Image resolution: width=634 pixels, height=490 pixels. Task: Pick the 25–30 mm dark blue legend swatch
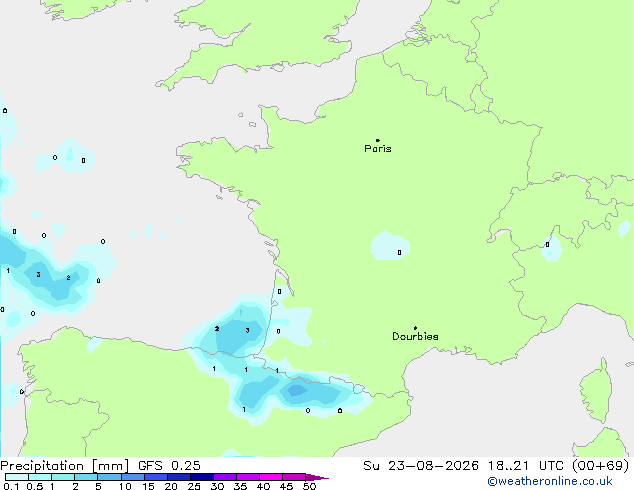[202, 477]
